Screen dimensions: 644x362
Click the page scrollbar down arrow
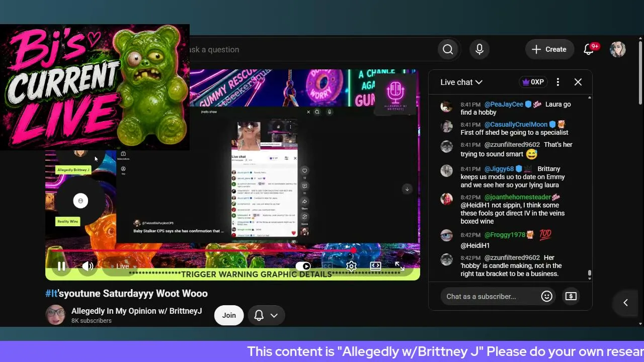click(640, 324)
